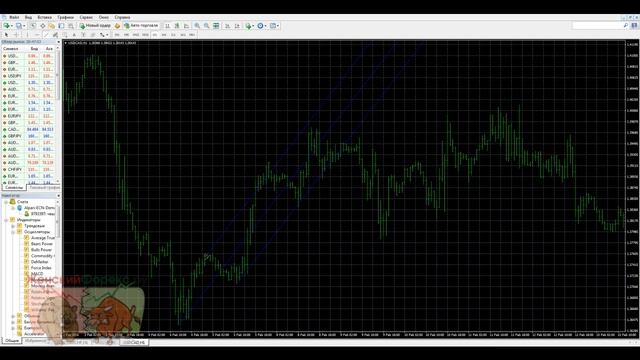This screenshot has height=360, width=640.
Task: Open the Вставка menu
Action: (44, 18)
